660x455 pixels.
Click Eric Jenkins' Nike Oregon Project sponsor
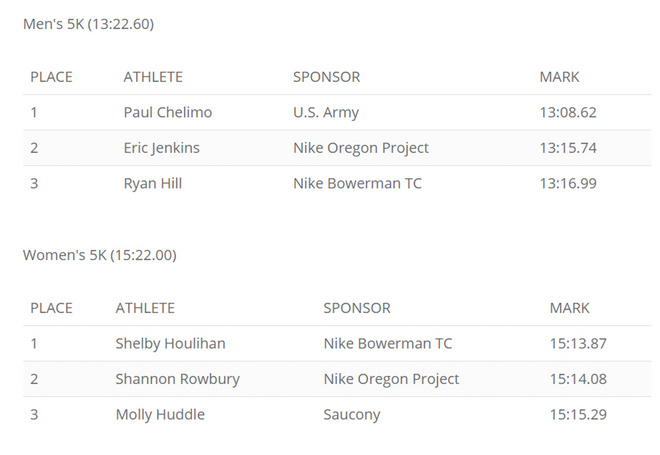[361, 148]
